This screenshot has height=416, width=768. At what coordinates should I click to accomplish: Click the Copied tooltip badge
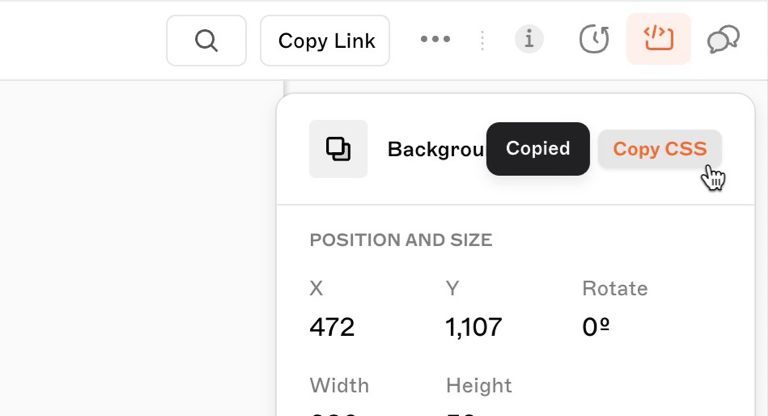(538, 148)
